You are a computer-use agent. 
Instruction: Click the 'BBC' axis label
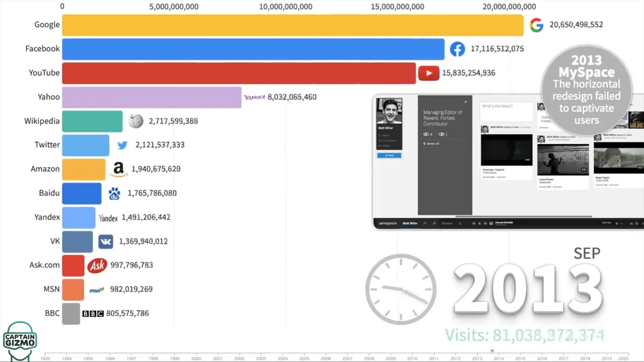tap(52, 313)
